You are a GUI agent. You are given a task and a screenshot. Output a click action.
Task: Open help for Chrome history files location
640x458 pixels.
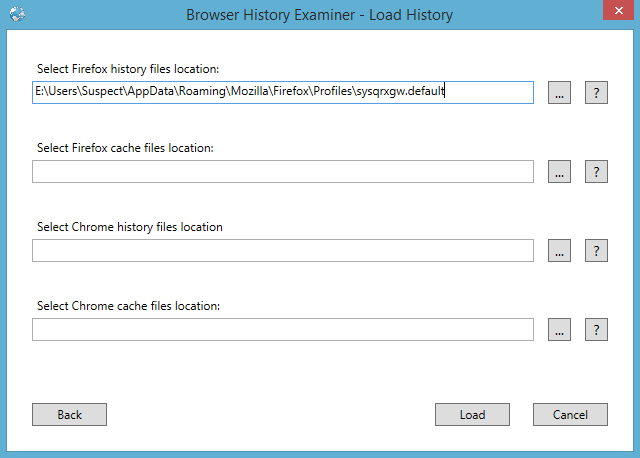pyautogui.click(x=596, y=251)
